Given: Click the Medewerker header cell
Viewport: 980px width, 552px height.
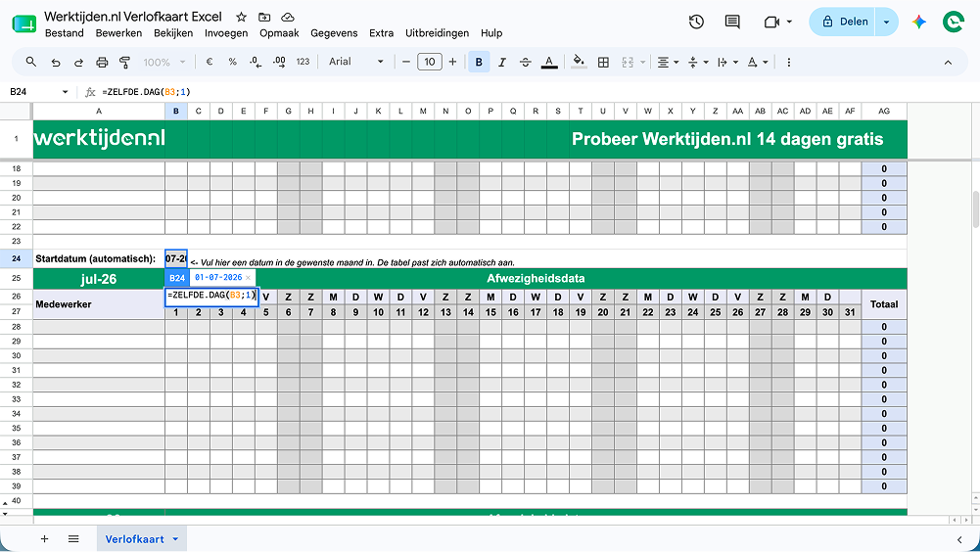Looking at the screenshot, I should click(x=99, y=304).
